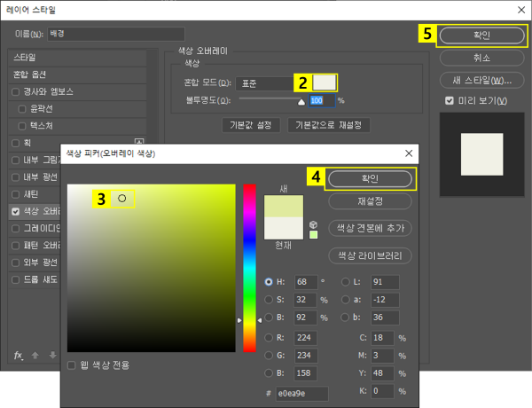The width and height of the screenshot is (532, 408).
Task: Click the 불투명도 value field showing 100
Action: coord(322,101)
